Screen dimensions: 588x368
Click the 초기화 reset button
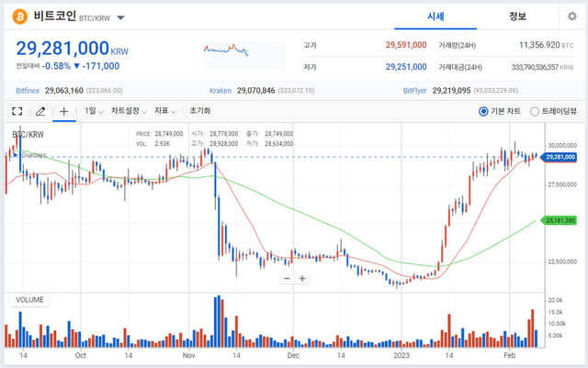200,111
